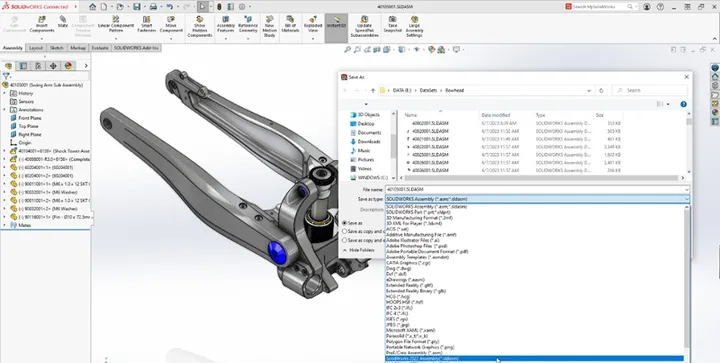This screenshot has width=720, height=363.
Task: Select the 'Save as' radio button
Action: (x=344, y=223)
